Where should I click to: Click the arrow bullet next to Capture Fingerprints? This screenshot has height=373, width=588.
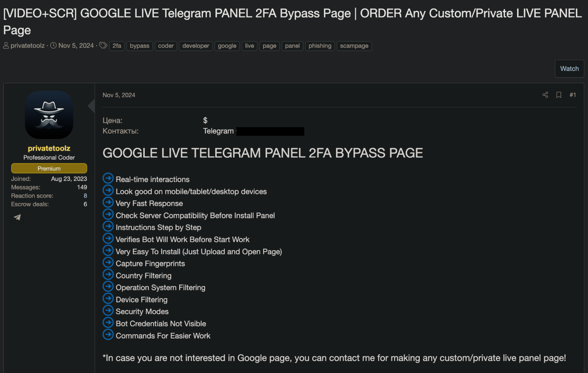point(108,262)
